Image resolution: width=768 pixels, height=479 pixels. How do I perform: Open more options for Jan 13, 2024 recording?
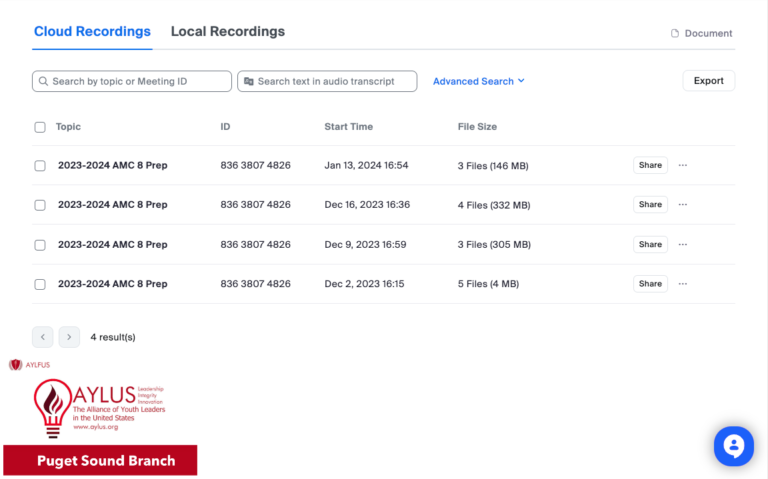pos(683,165)
